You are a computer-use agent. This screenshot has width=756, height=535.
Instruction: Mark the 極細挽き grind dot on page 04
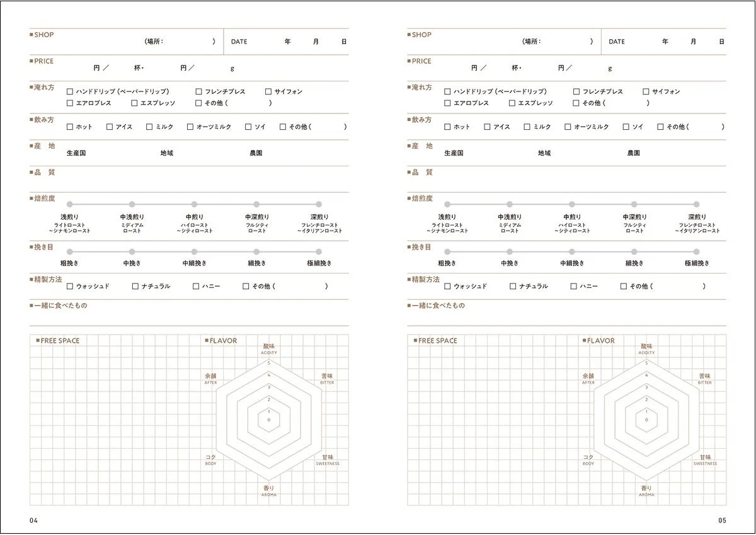[319, 251]
